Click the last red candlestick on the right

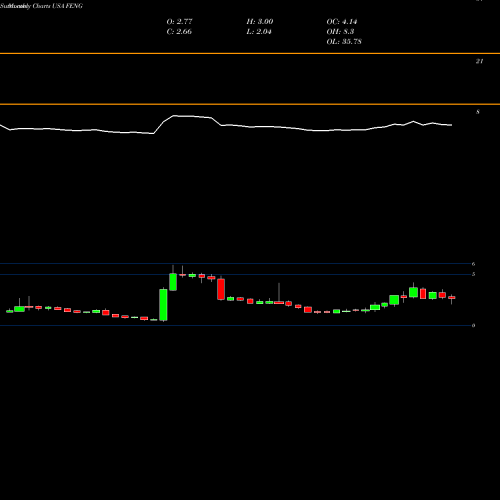452,297
